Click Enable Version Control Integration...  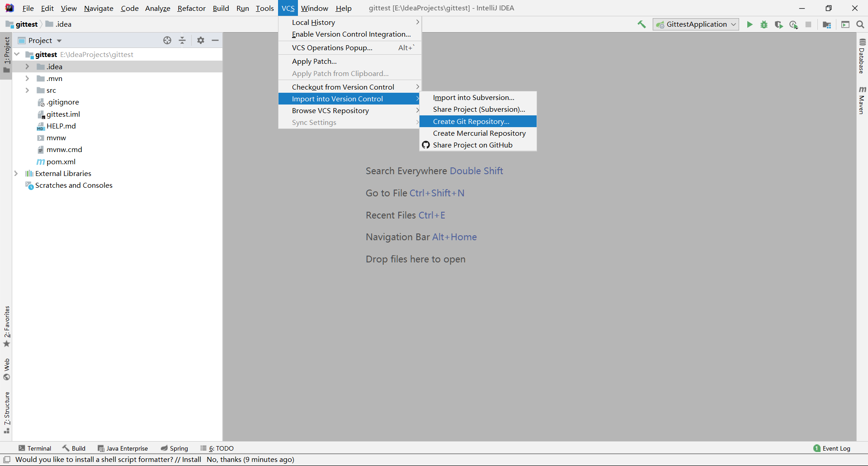tap(350, 34)
